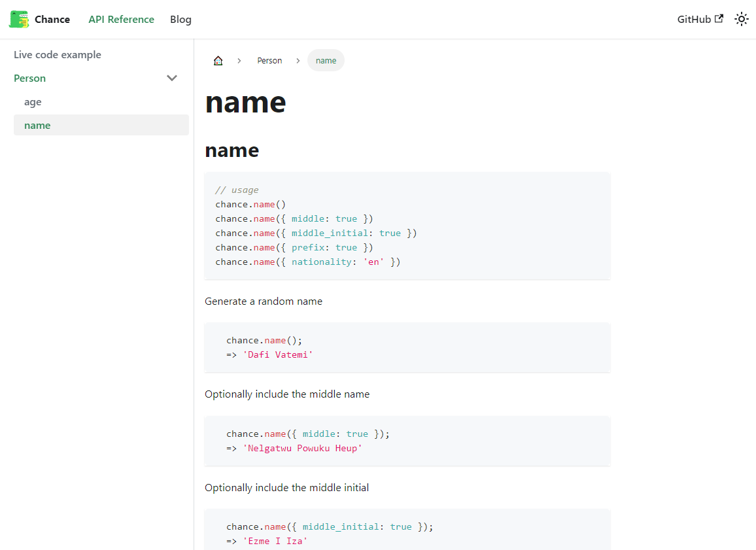
Task: Click the 'Generate a random name' text
Action: (x=264, y=301)
